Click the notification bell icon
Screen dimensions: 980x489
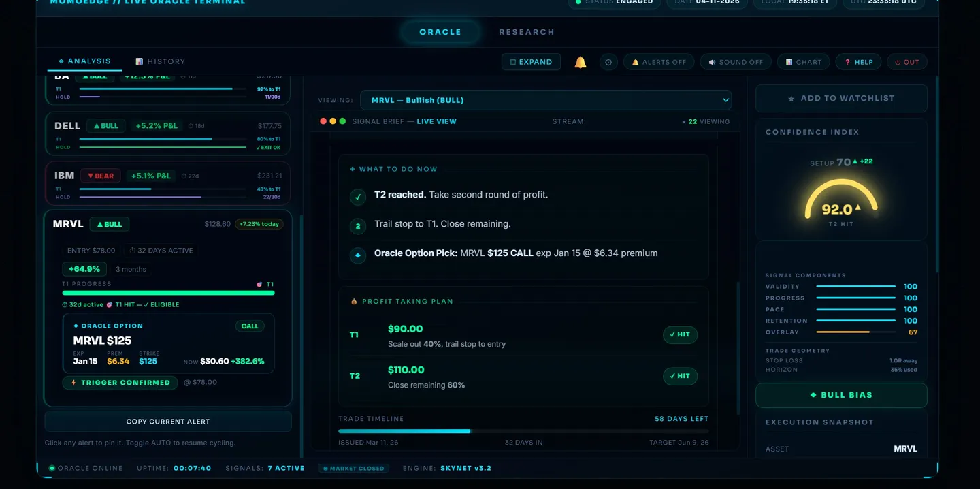(581, 61)
